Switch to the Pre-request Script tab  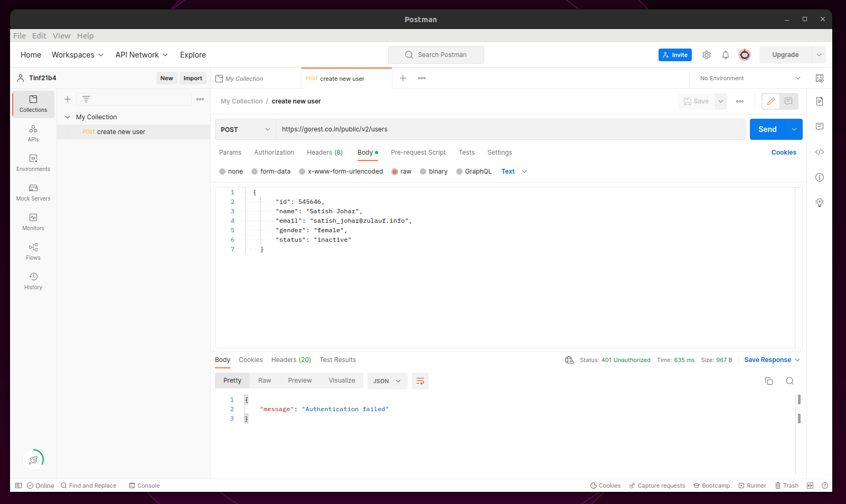click(418, 153)
